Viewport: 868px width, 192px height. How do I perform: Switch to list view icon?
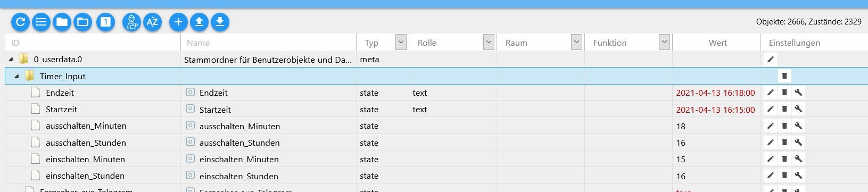pyautogui.click(x=42, y=22)
